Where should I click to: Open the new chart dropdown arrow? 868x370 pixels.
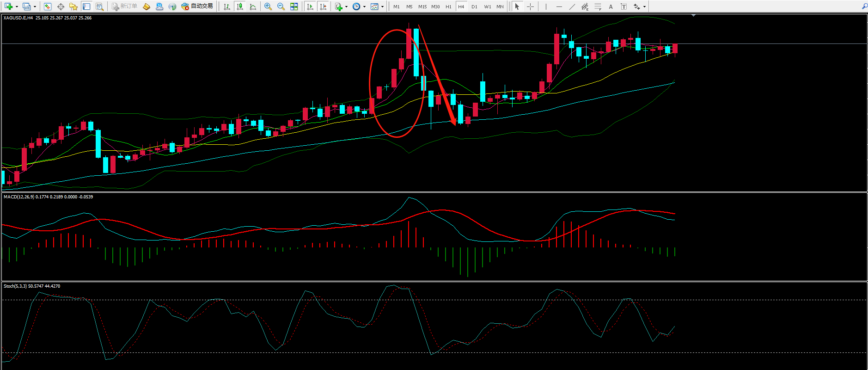(x=17, y=6)
